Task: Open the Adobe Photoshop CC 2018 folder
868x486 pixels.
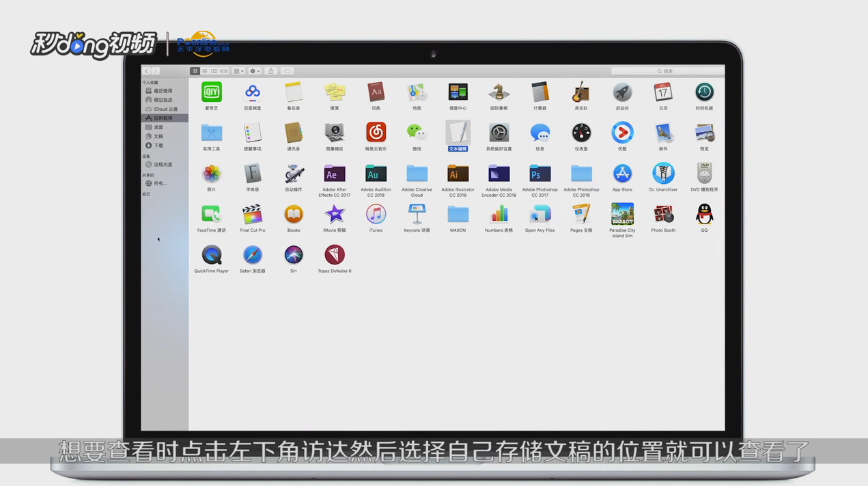Action: click(581, 174)
